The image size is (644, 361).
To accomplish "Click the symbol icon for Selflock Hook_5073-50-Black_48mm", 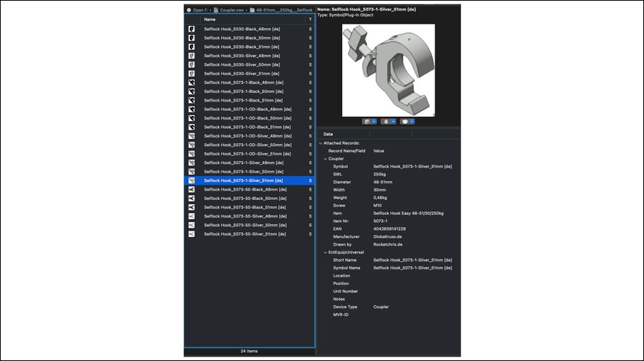I will coord(191,190).
